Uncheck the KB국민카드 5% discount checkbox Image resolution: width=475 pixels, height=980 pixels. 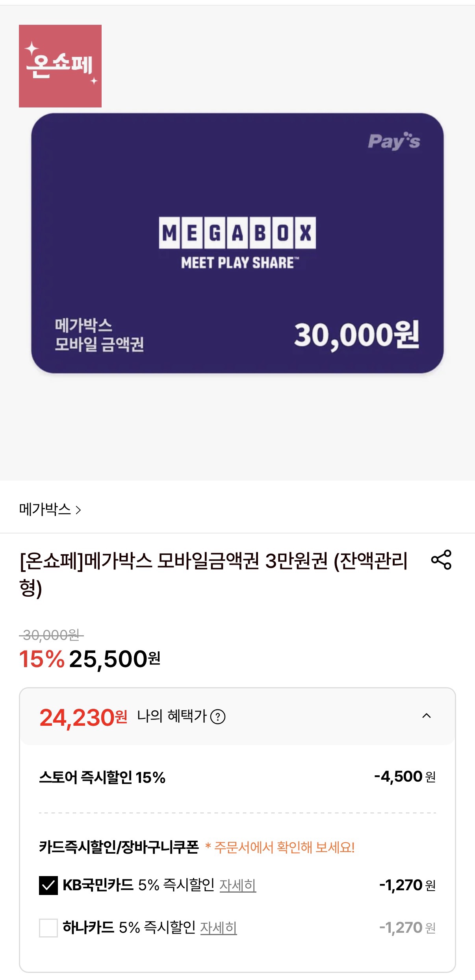[x=48, y=886]
